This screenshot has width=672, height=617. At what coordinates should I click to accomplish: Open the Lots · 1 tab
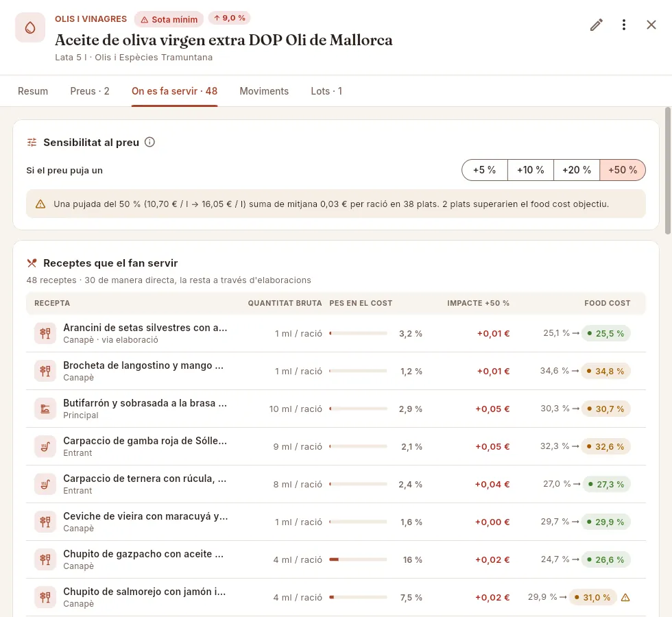click(326, 91)
